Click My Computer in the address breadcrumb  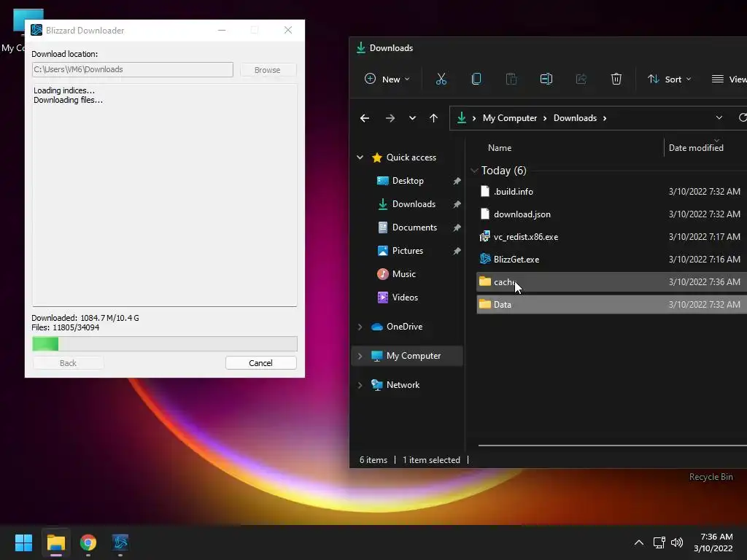click(x=510, y=118)
